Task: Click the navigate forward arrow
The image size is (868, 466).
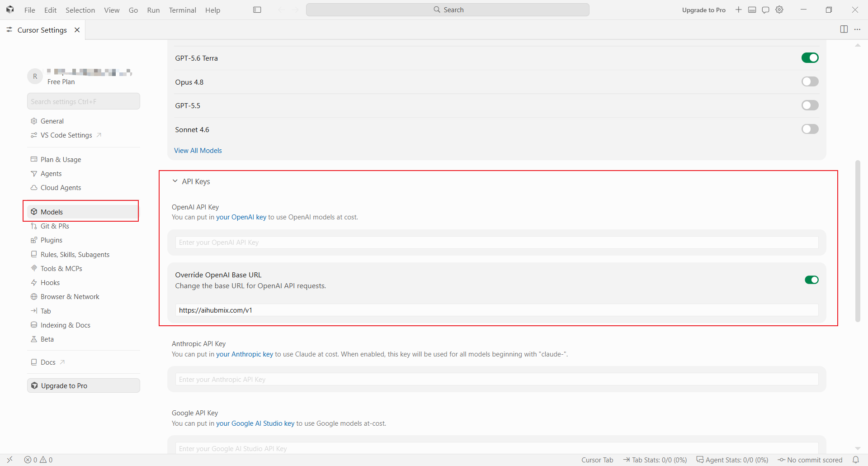Action: tap(295, 10)
